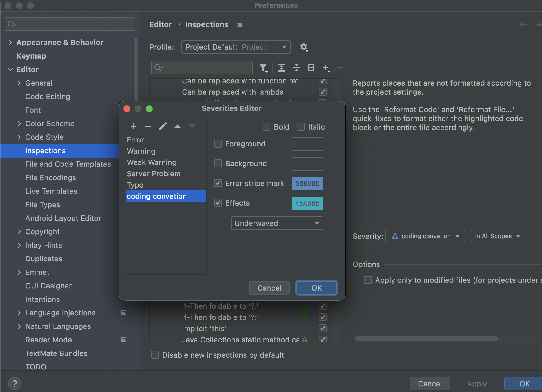Open File and Code Templates settings
Image resolution: width=542 pixels, height=392 pixels.
[68, 164]
